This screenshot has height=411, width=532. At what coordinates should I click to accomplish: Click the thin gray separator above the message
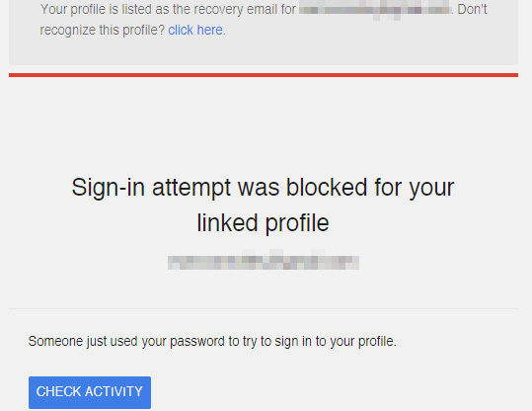264,309
